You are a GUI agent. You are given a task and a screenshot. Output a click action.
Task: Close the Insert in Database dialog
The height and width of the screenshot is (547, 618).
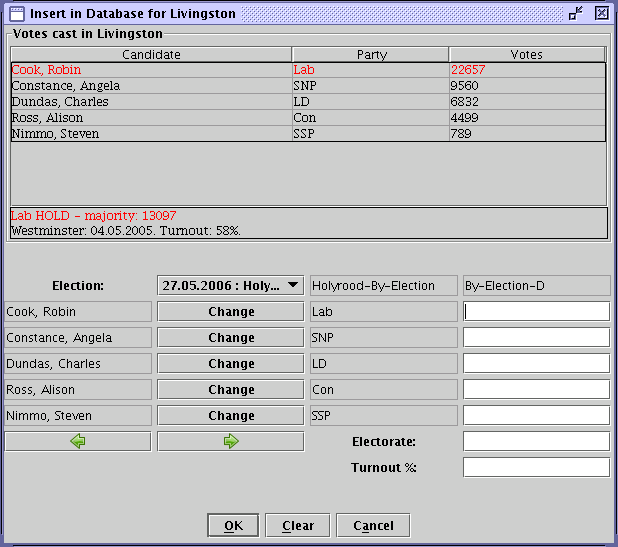coord(602,13)
